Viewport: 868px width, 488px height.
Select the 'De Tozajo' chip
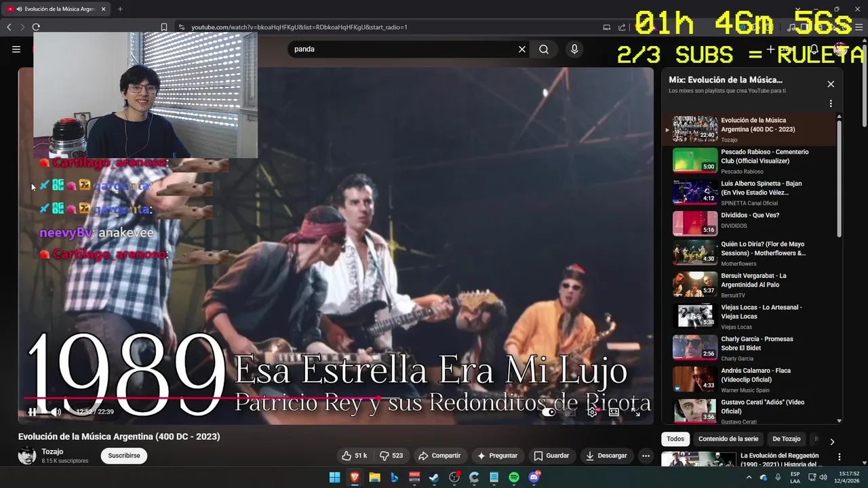coord(787,439)
